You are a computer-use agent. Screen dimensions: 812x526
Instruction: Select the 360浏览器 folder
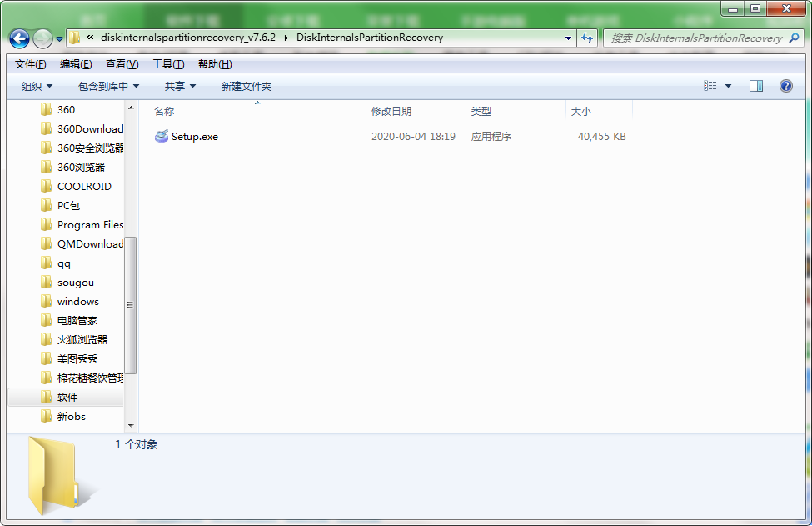73,168
